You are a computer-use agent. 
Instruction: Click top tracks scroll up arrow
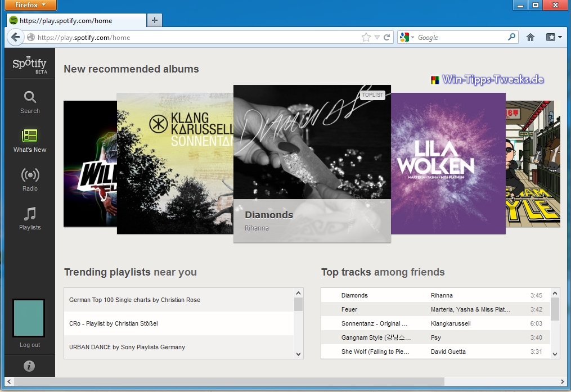coord(555,293)
